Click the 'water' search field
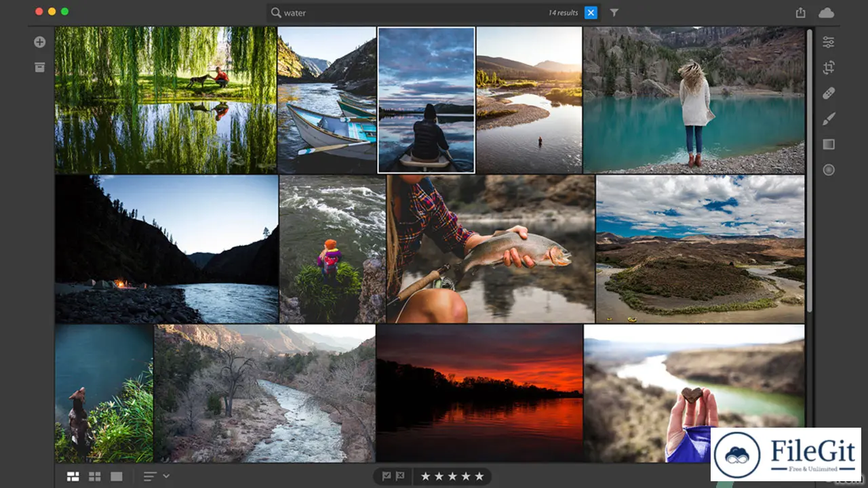Image resolution: width=868 pixels, height=488 pixels. tap(434, 12)
